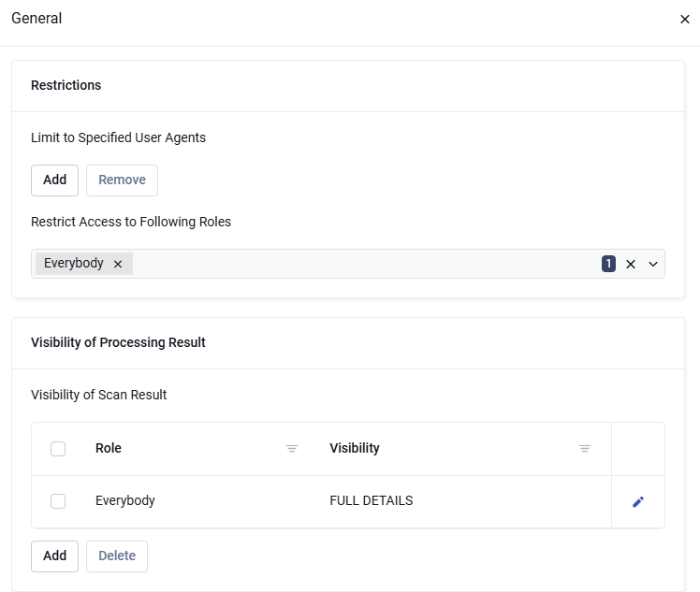Select all rows checkbox in header

click(58, 448)
